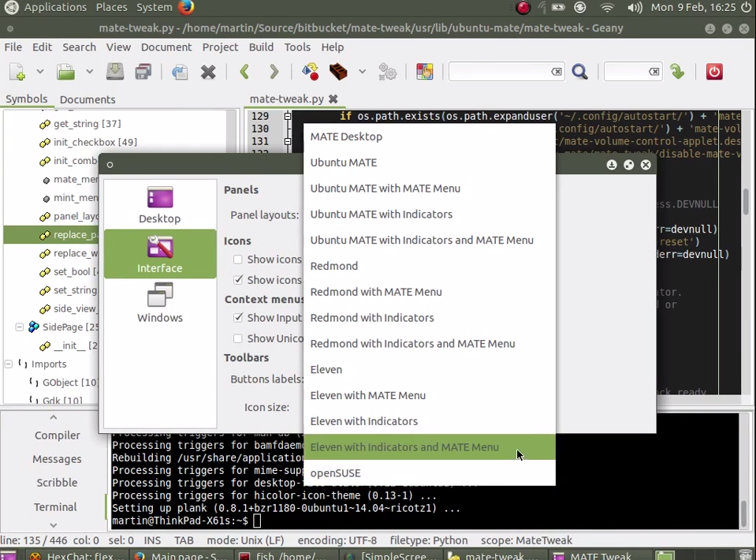This screenshot has width=756, height=560.
Task: Select Interface category in MATE Tweak
Action: pyautogui.click(x=159, y=254)
